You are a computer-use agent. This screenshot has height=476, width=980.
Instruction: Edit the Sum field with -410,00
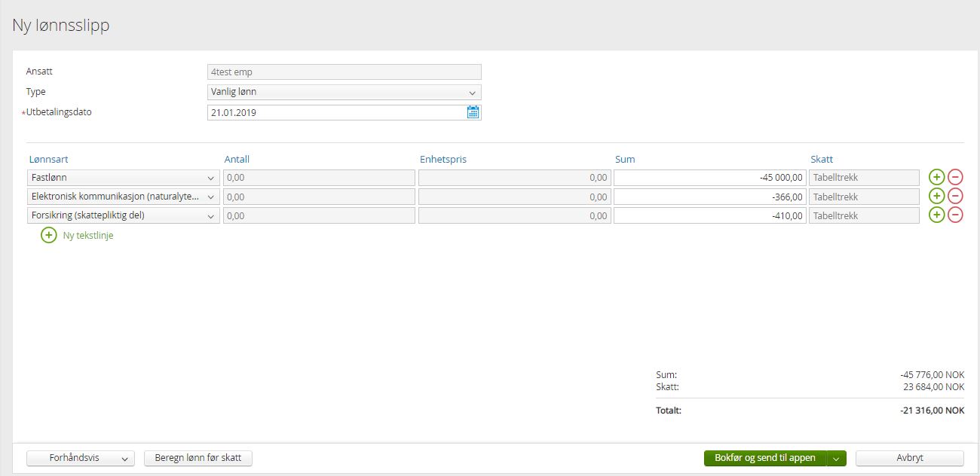[x=709, y=215]
